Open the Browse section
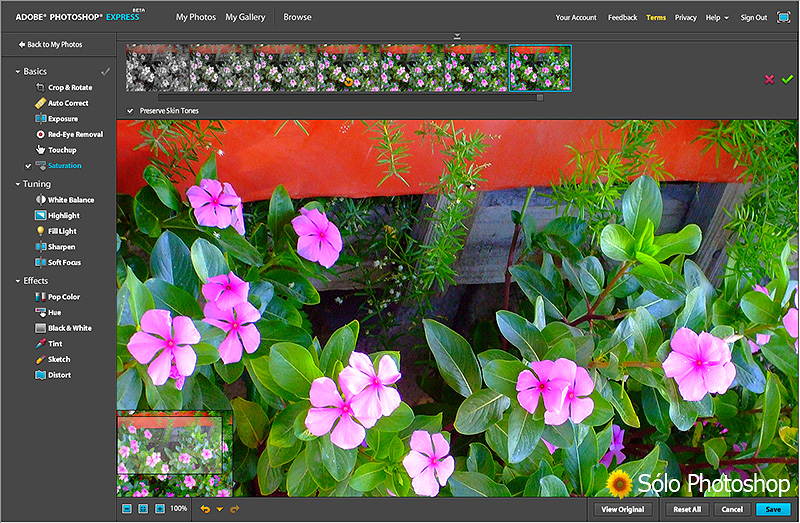The height and width of the screenshot is (523, 800). 297,17
